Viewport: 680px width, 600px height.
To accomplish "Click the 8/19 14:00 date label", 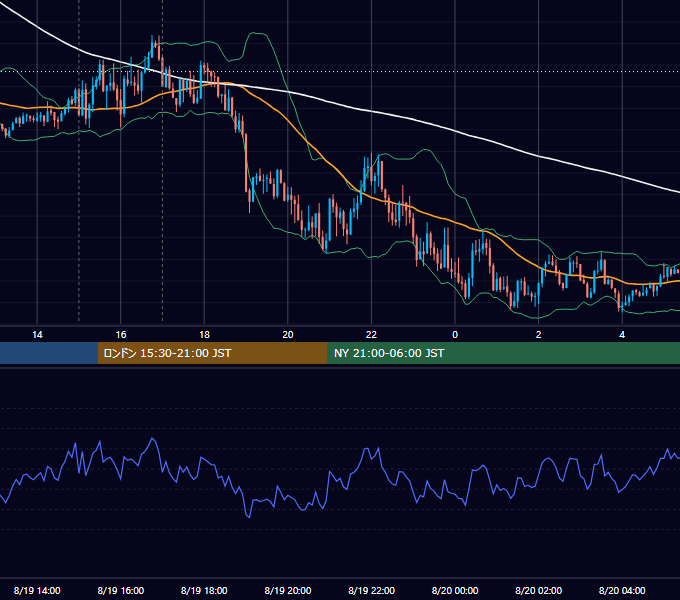I will tap(37, 590).
